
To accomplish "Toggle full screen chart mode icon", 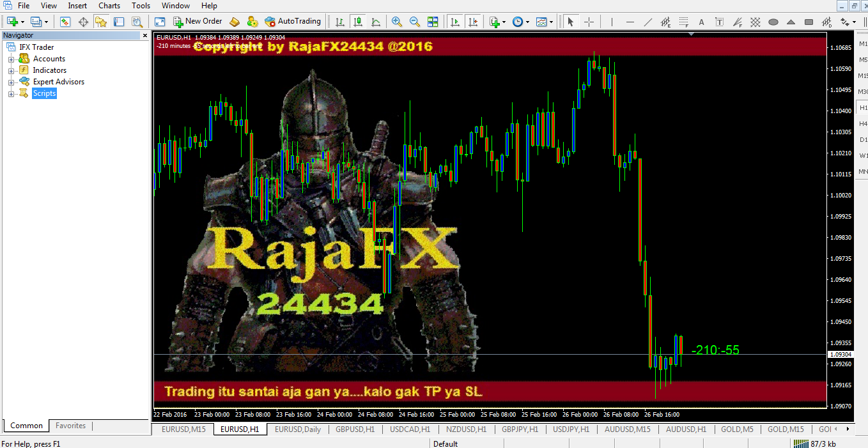I will coord(160,22).
